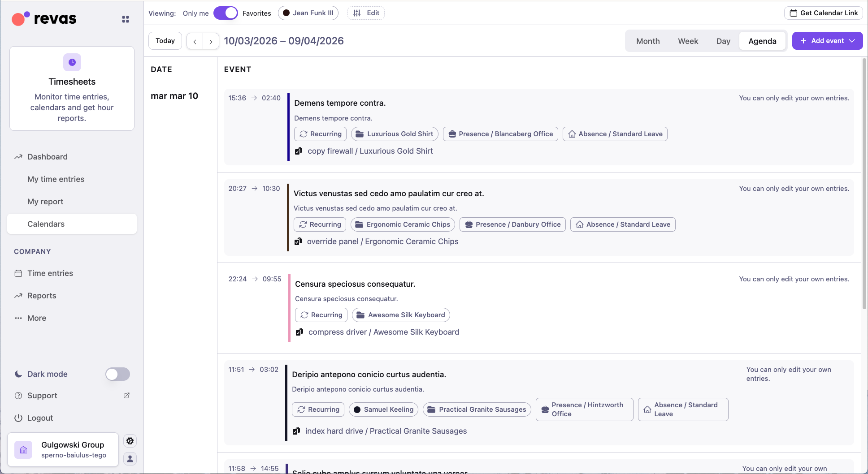Image resolution: width=868 pixels, height=474 pixels.
Task: Click the Support external link icon
Action: coord(126,395)
